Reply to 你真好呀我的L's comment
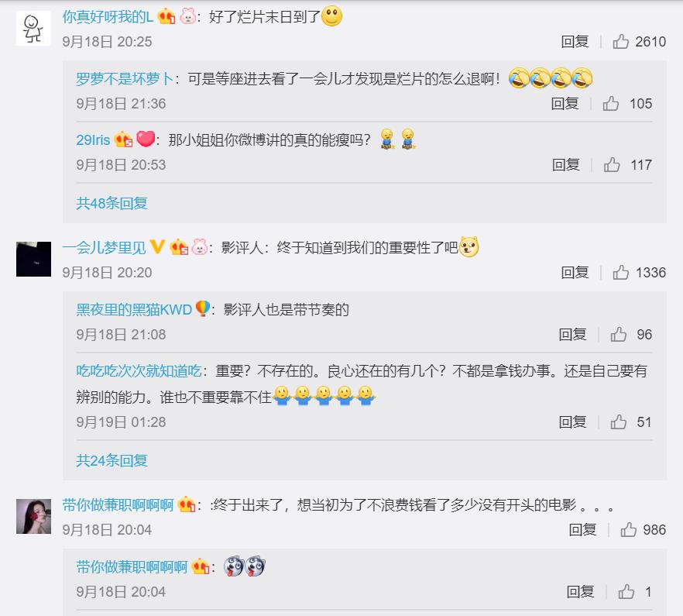This screenshot has height=616, width=683. tap(575, 41)
